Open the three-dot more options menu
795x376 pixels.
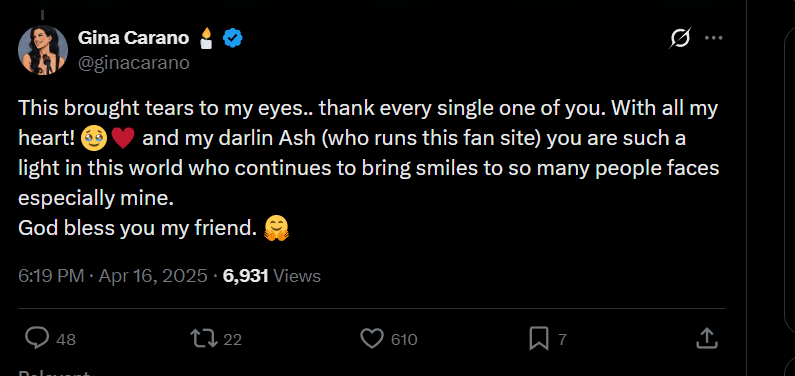tap(713, 38)
